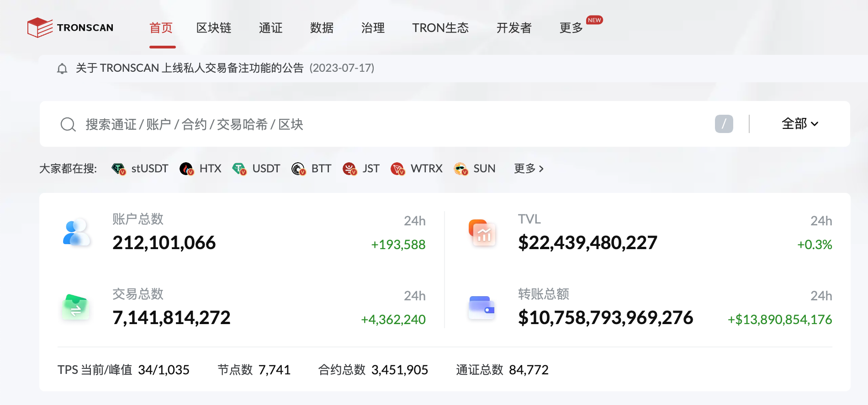Screen dimensions: 868x405
Task: Click the SUN token icon
Action: [x=460, y=169]
